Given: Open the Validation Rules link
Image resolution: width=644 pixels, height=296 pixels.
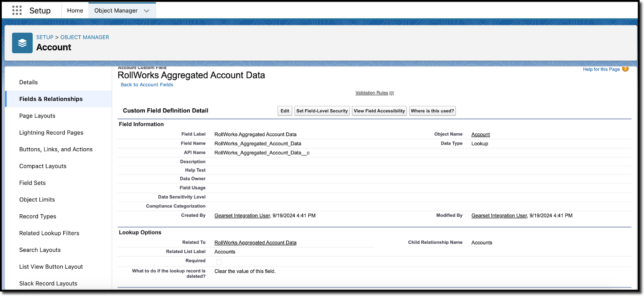Looking at the screenshot, I should pos(372,93).
